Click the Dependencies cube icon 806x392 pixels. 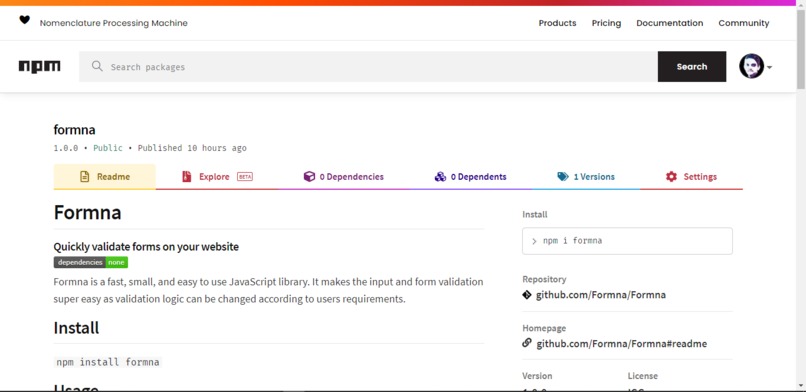309,177
